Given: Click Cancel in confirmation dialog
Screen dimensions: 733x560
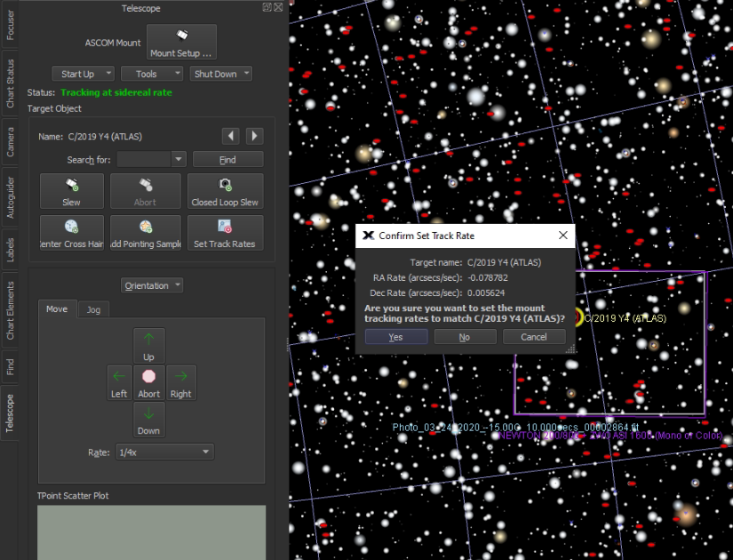Looking at the screenshot, I should [x=534, y=337].
